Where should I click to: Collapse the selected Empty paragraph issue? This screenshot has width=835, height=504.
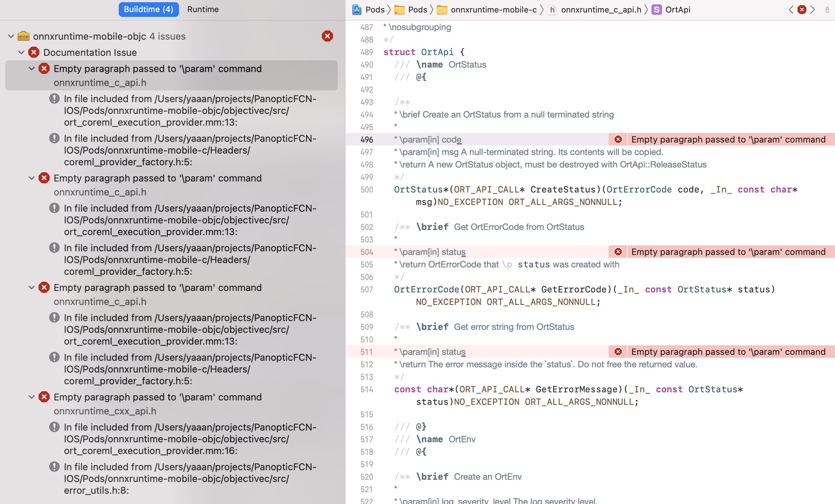pos(31,69)
